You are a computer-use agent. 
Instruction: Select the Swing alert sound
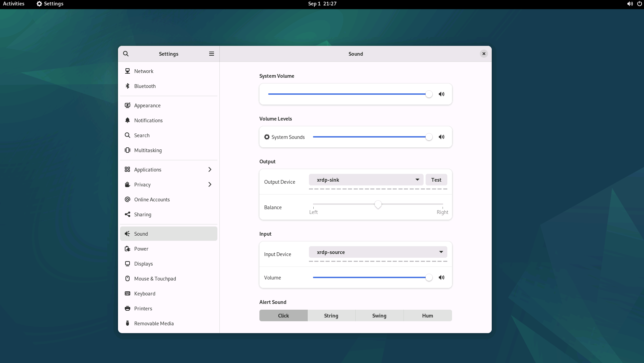click(379, 315)
